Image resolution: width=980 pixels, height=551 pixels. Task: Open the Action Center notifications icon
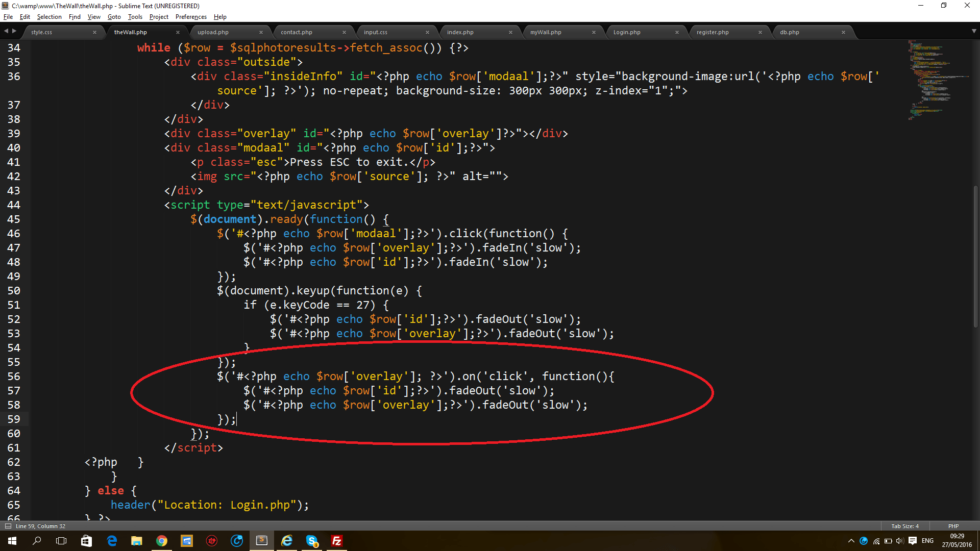pyautogui.click(x=913, y=541)
